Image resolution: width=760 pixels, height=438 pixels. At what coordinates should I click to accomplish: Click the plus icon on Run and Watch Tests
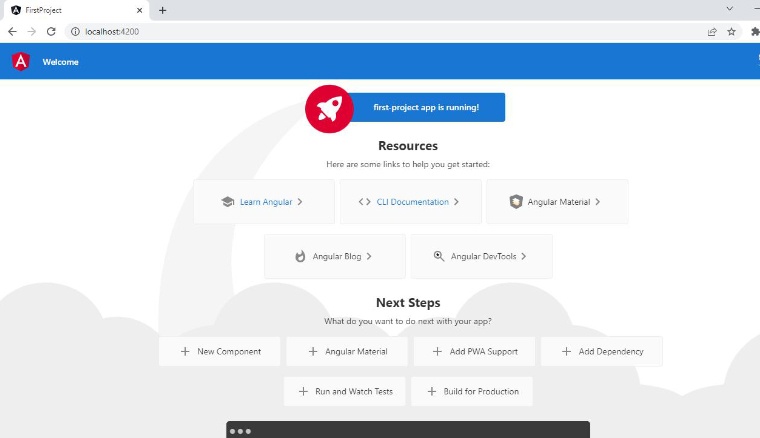click(x=303, y=391)
